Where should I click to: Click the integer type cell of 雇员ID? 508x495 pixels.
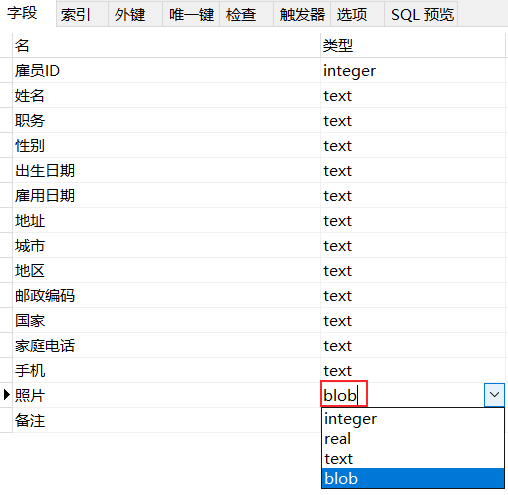point(413,70)
